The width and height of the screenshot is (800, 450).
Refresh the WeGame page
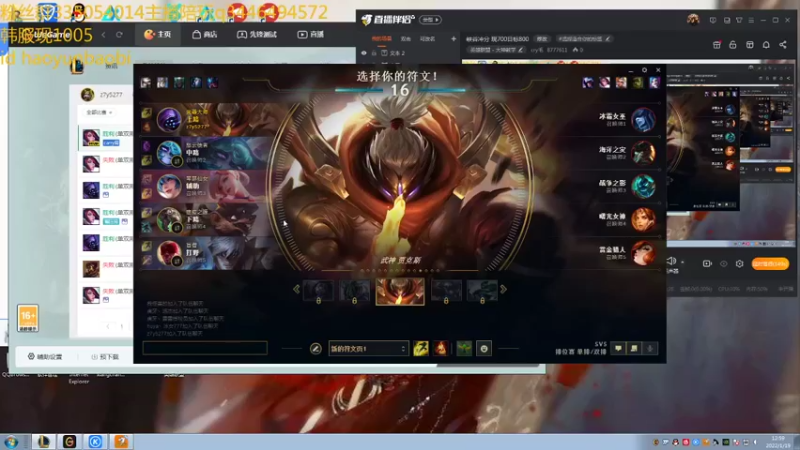[119, 35]
